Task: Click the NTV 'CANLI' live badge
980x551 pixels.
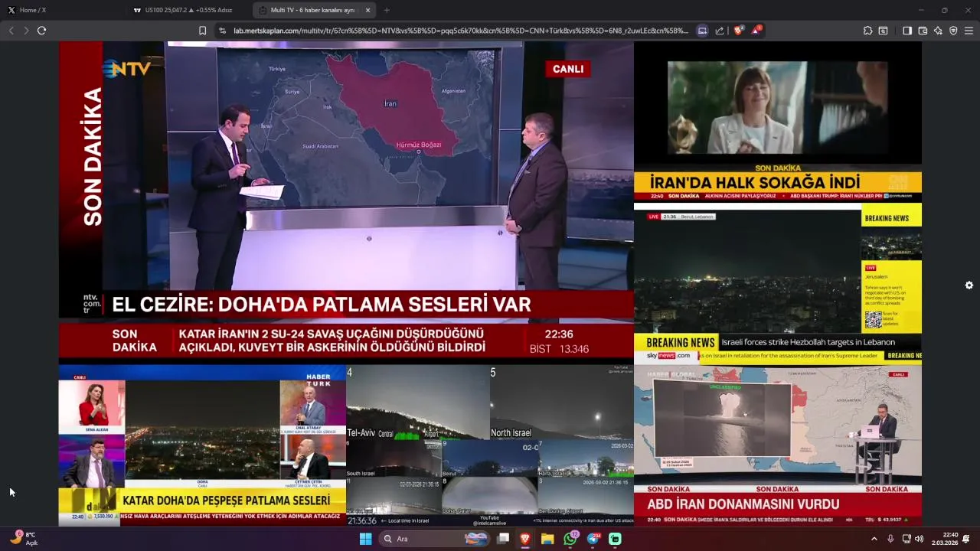Action: [568, 69]
